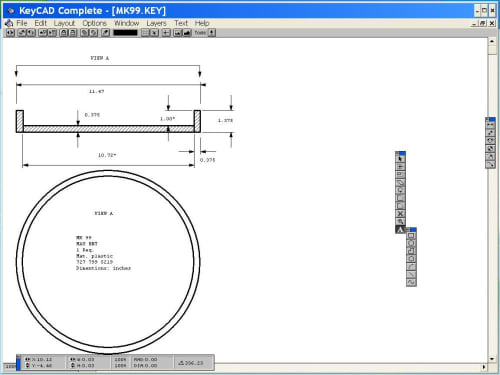Click the crosshair icon in top toolbar
Image resolution: width=500 pixels, height=375 pixels.
click(x=166, y=33)
